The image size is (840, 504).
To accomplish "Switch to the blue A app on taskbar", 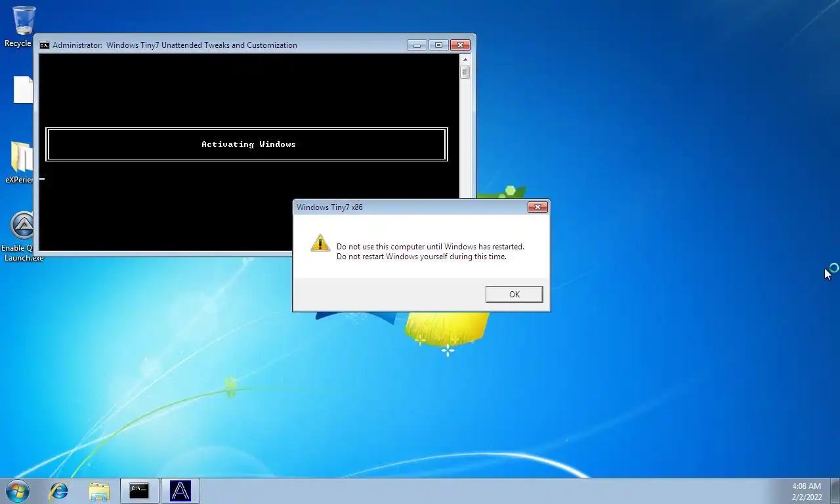I will click(180, 491).
